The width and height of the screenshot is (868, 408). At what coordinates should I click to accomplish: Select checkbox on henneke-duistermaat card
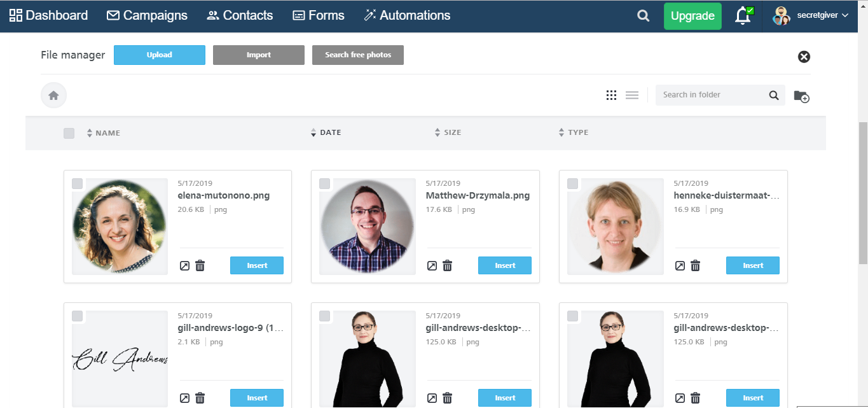pos(572,183)
